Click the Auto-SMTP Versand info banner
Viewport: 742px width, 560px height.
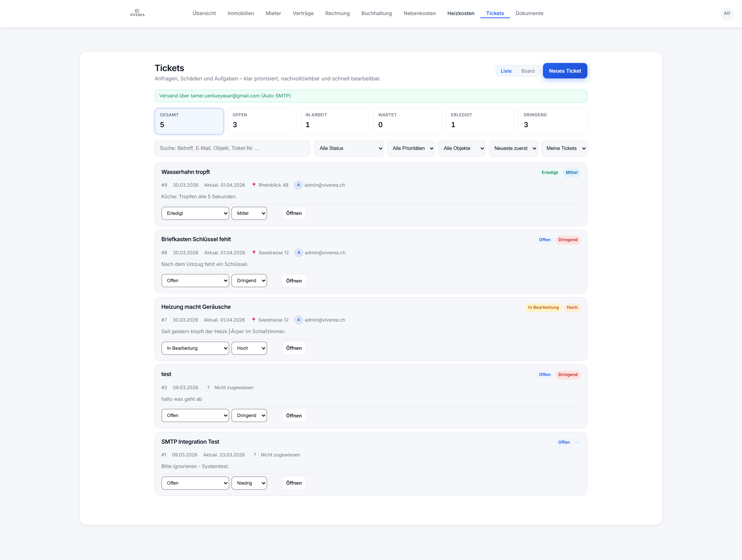(x=371, y=96)
